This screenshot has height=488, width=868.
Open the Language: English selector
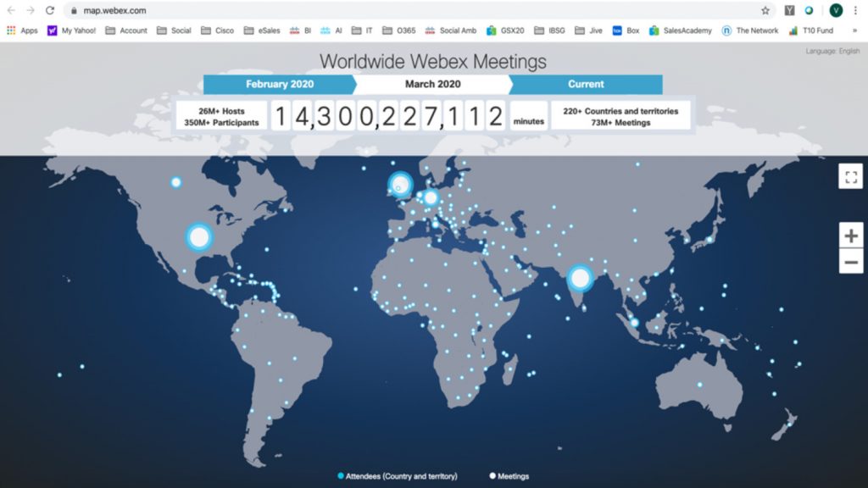tap(832, 51)
